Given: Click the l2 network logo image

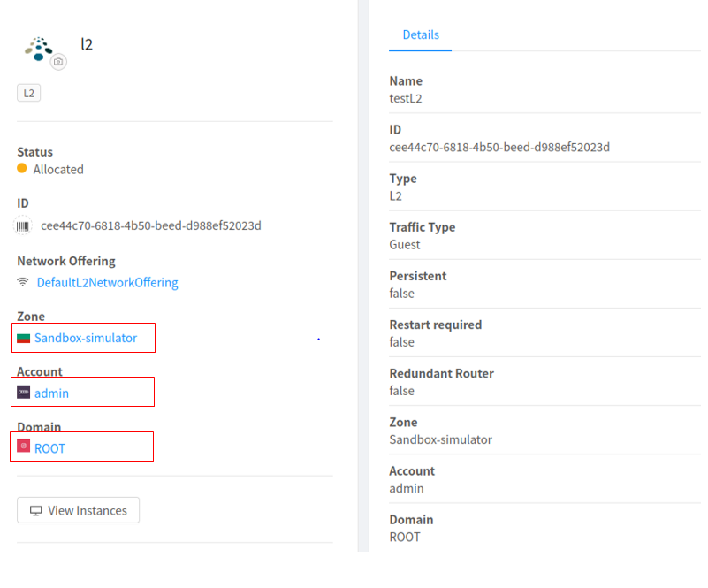Looking at the screenshot, I should tap(39, 49).
